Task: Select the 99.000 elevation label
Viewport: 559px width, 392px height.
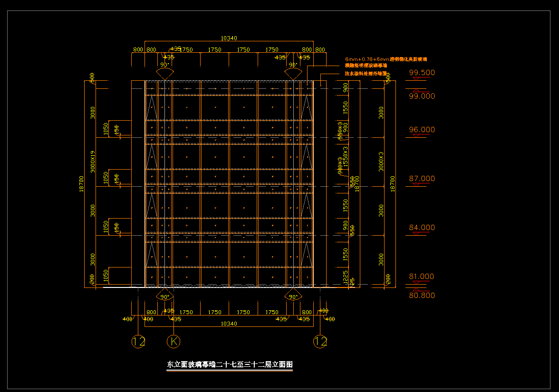Action: (x=422, y=96)
